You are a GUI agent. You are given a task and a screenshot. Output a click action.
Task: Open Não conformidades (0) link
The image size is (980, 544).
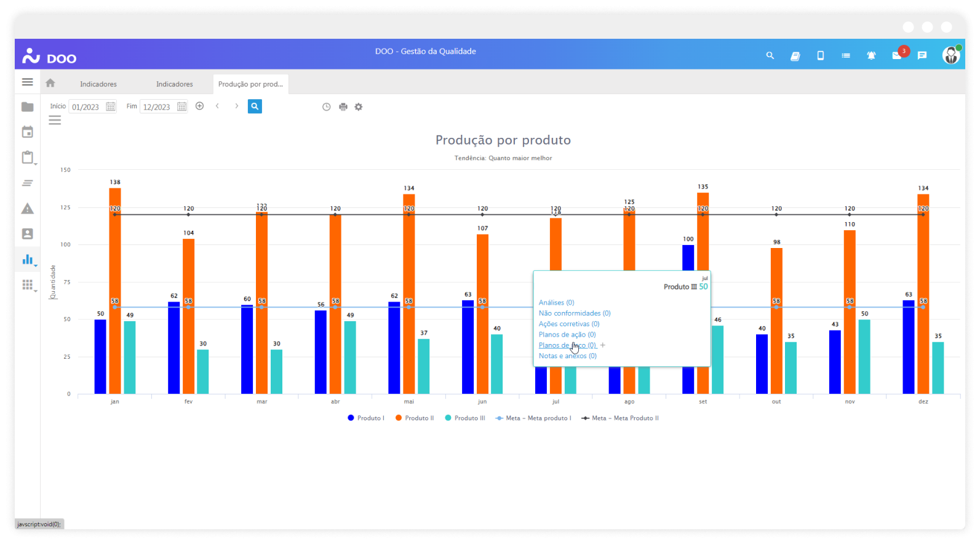click(575, 313)
